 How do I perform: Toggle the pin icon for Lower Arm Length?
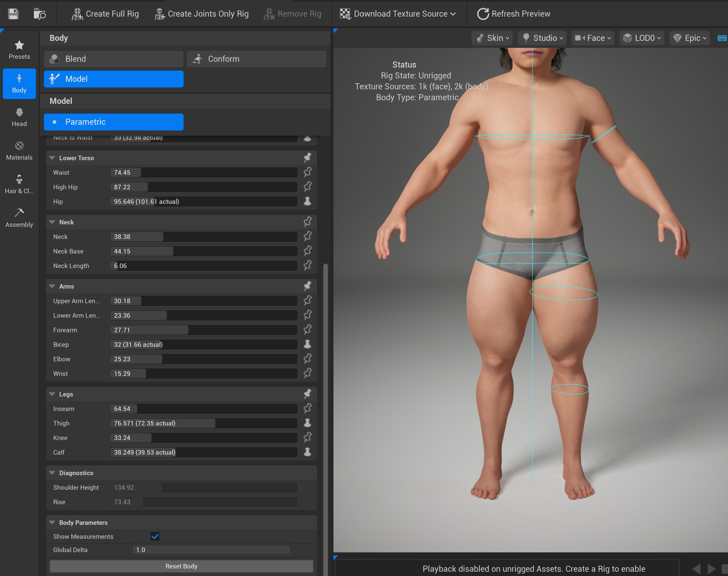(x=307, y=315)
